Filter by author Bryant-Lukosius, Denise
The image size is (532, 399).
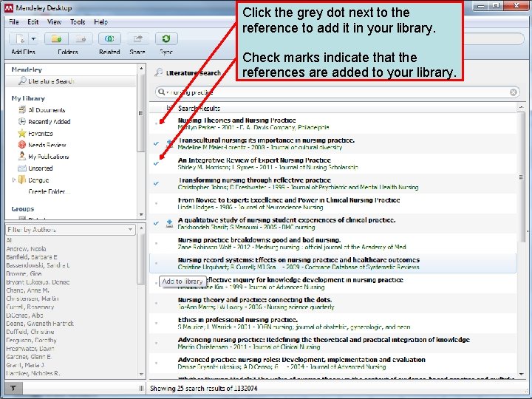coord(38,282)
